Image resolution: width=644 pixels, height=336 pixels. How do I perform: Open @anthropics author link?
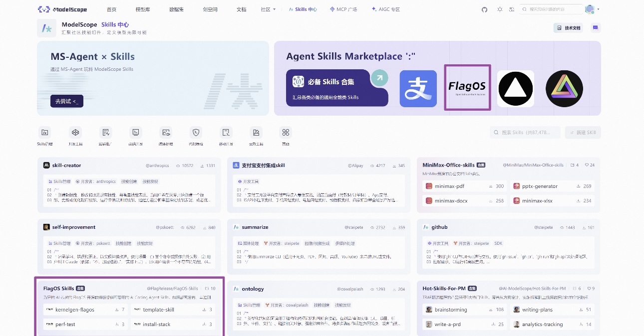157,166
